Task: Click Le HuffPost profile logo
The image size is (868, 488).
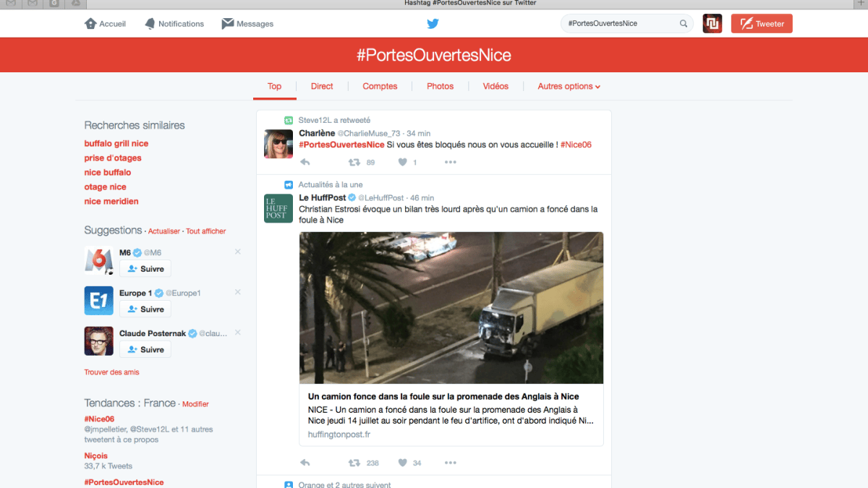Action: click(278, 208)
